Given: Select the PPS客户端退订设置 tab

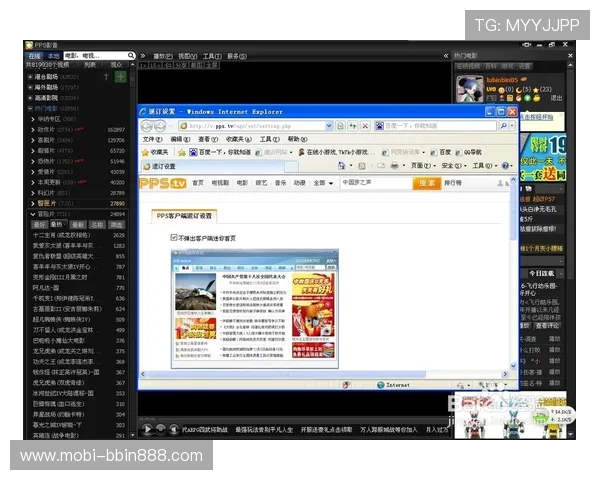Looking at the screenshot, I should tap(184, 216).
